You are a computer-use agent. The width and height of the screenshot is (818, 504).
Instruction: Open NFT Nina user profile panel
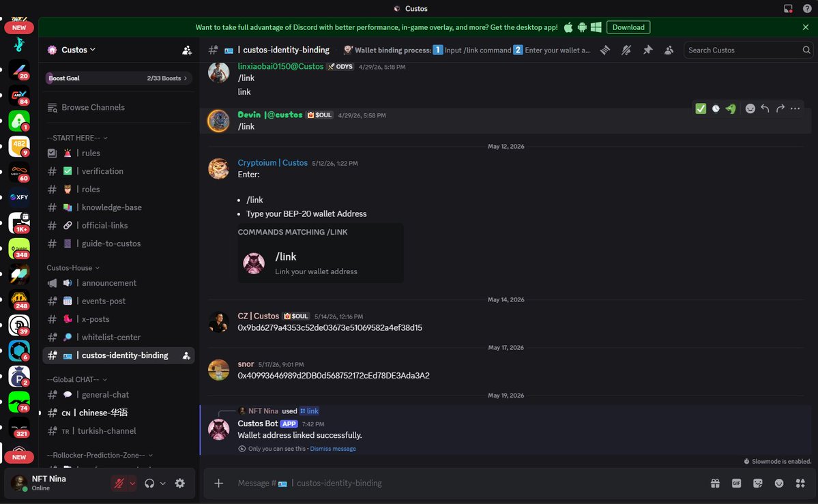[x=57, y=483]
